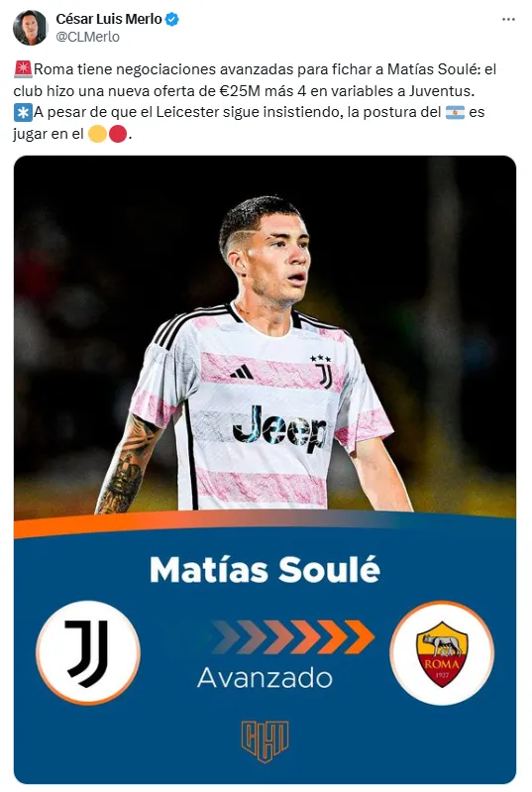Click the red siren emoji in tweet
The width and height of the screenshot is (532, 792).
23,69
